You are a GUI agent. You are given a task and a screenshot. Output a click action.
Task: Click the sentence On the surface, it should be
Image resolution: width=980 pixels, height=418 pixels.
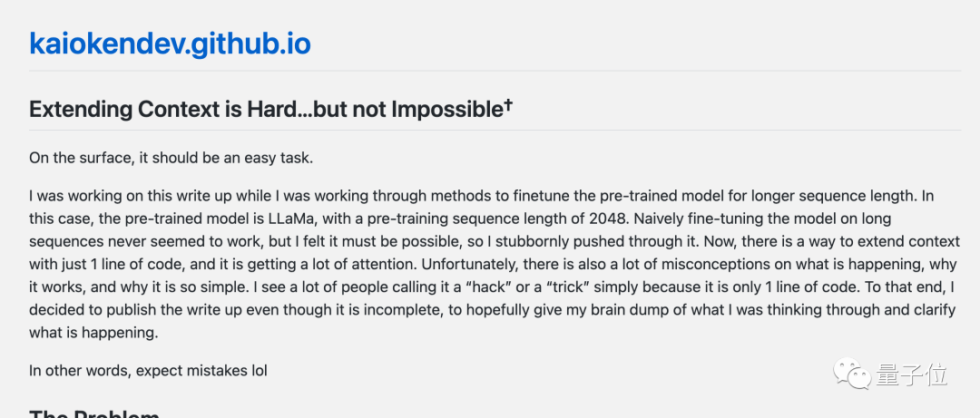coord(171,158)
